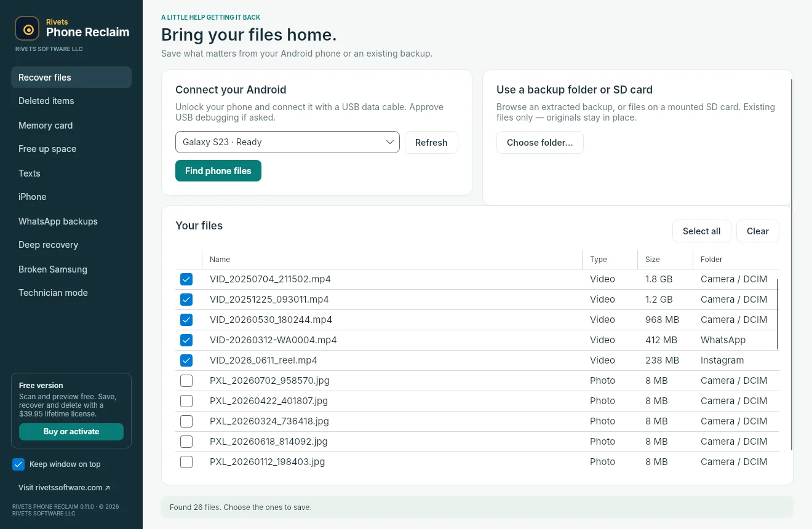Click file name PXL_20260702_958570.jpg

(269, 381)
